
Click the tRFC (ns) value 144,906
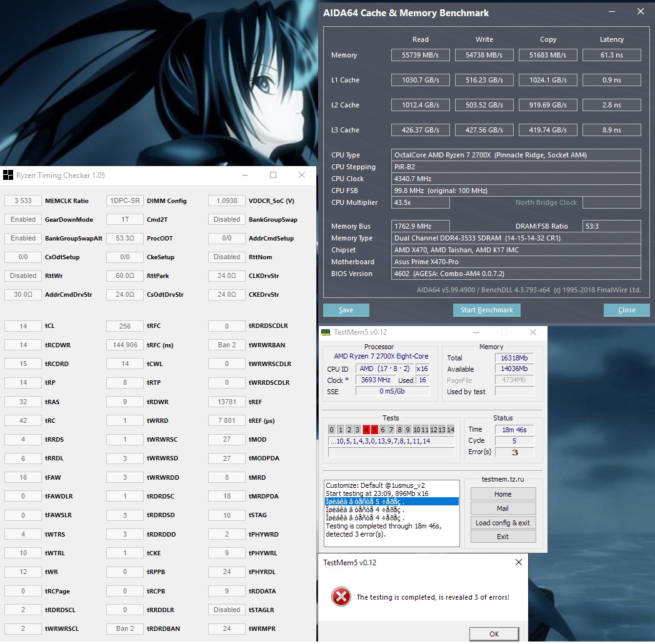click(125, 345)
